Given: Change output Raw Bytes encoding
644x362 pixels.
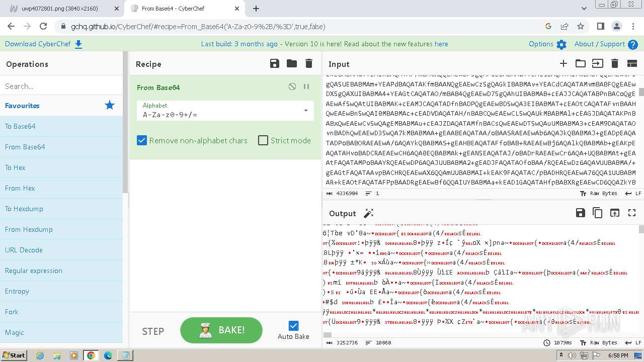Looking at the screenshot, I should [598, 342].
